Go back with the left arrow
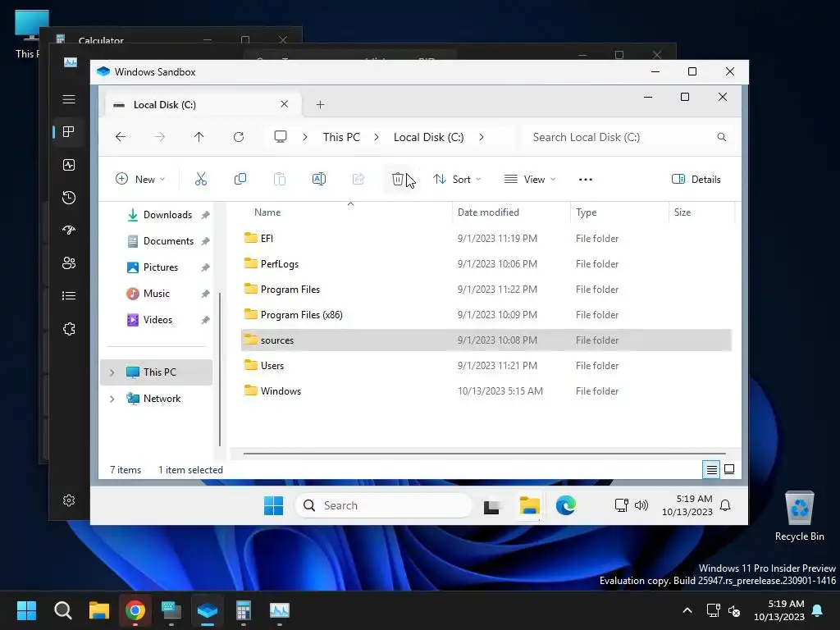This screenshot has width=840, height=630. click(121, 137)
